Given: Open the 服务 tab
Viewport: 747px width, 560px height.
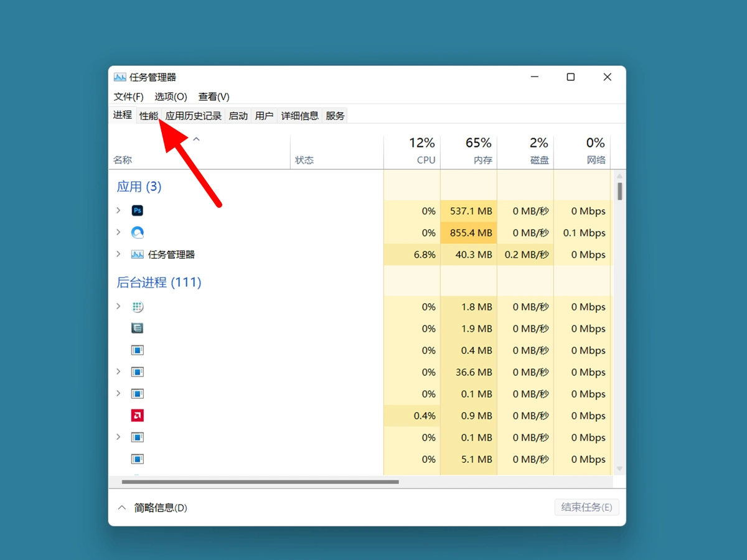Looking at the screenshot, I should coord(335,115).
